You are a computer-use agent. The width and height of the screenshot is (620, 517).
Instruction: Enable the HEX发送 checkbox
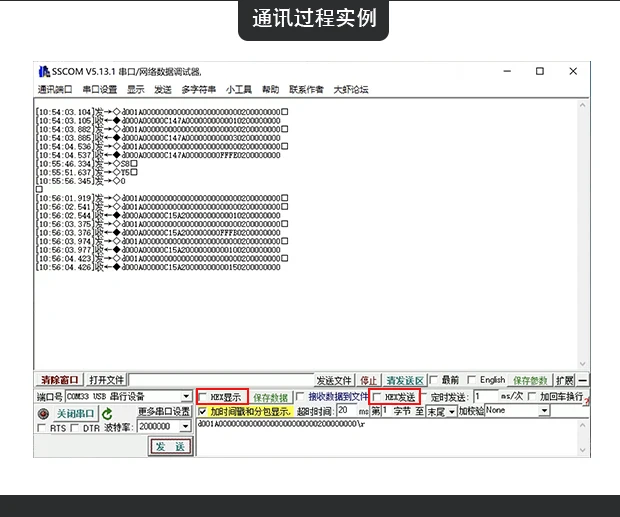coord(377,396)
